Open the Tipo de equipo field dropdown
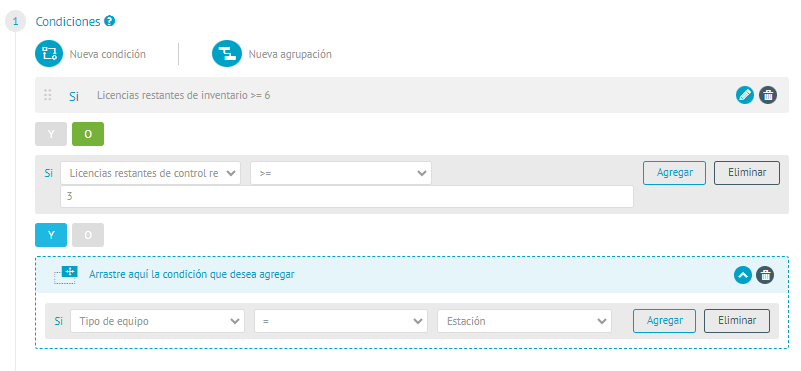This screenshot has width=801, height=371. click(157, 321)
